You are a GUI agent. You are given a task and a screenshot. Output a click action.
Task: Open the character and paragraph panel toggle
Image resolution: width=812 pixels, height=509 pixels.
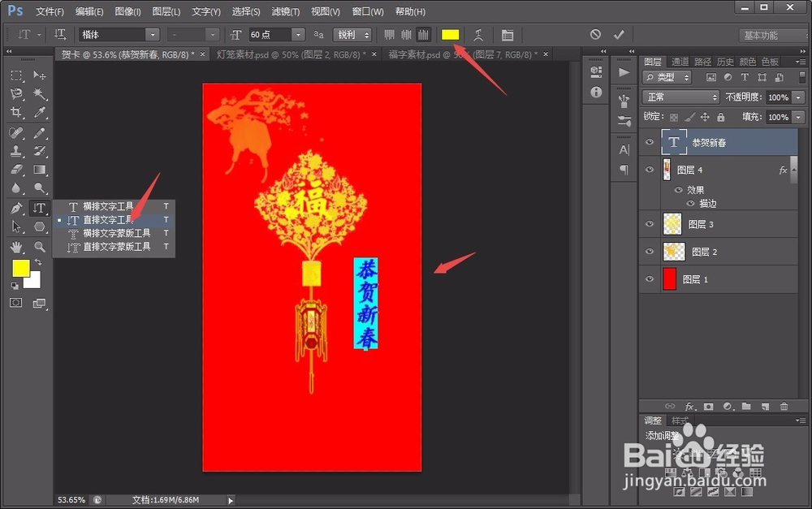[x=508, y=35]
